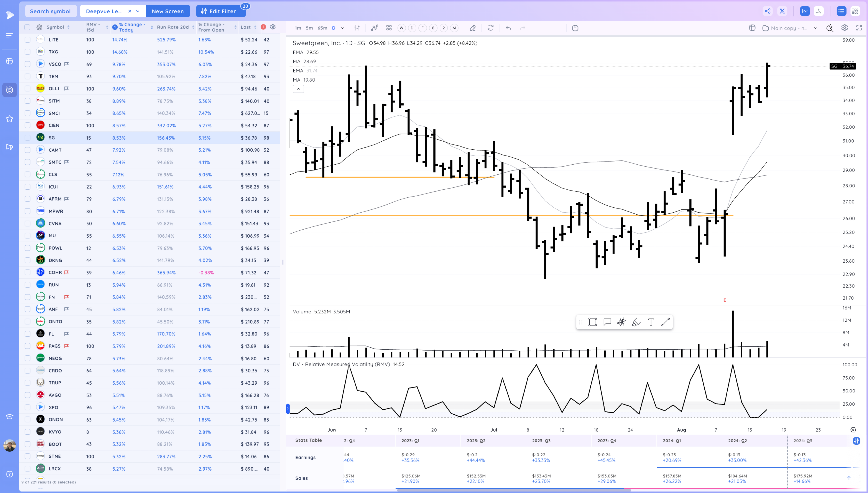The height and width of the screenshot is (493, 868).
Task: Post the chart to X
Action: click(x=782, y=11)
